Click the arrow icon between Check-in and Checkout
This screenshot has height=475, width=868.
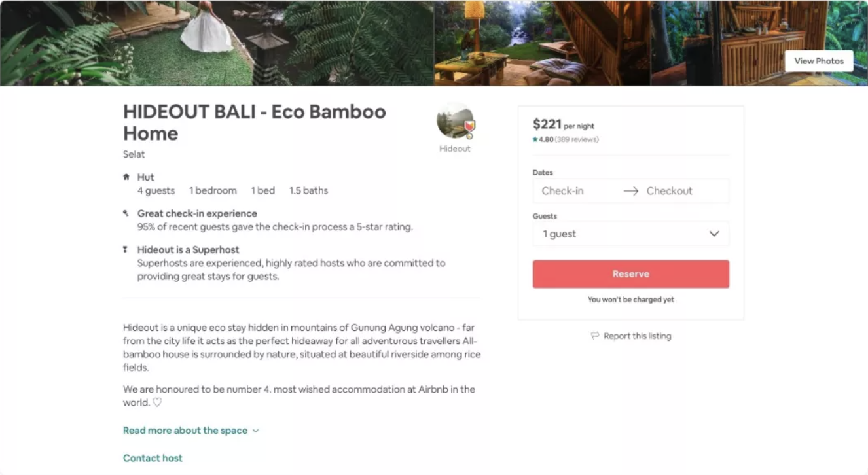point(630,191)
